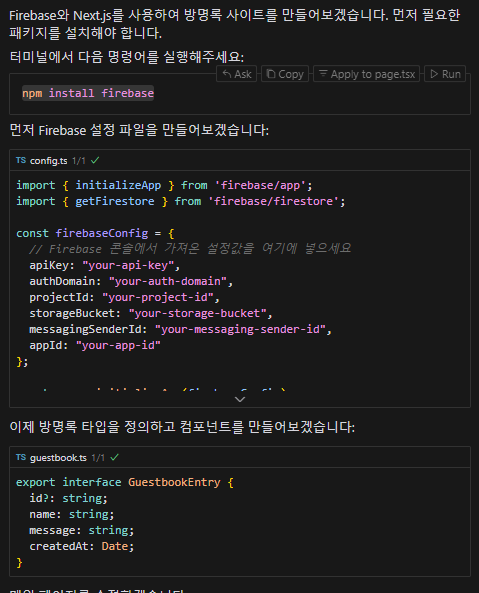Click the 1/1 counter next to config.ts
Viewport: 479px width, 593px height.
79,161
